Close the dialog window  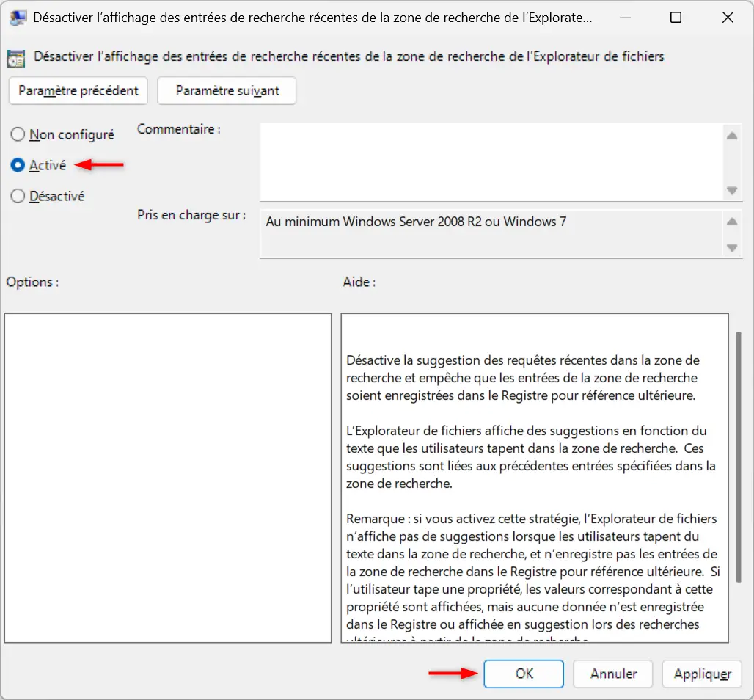click(x=728, y=18)
